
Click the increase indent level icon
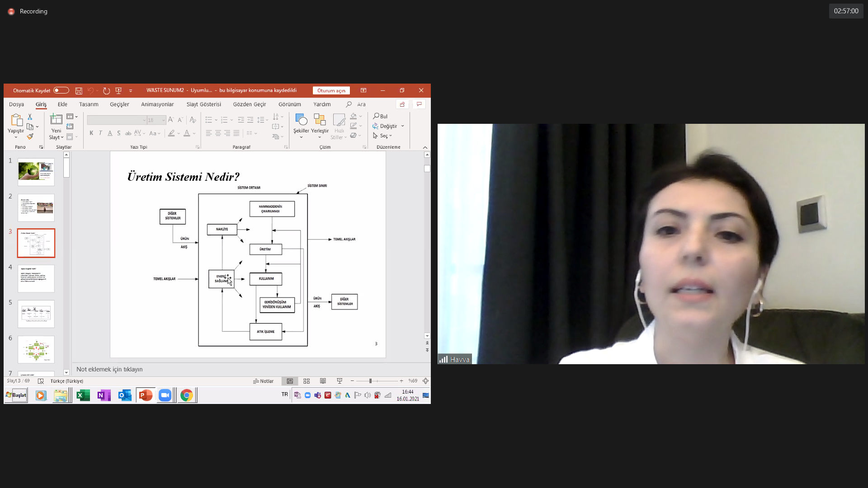tap(250, 120)
